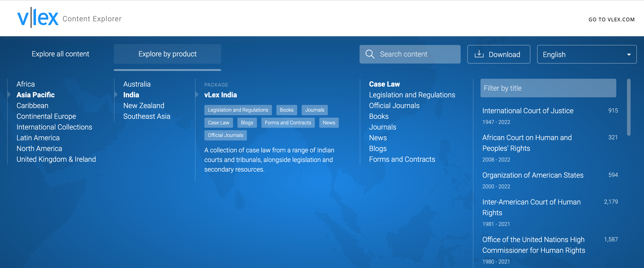Open the English language dropdown
The height and width of the screenshot is (268, 644).
[x=587, y=54]
